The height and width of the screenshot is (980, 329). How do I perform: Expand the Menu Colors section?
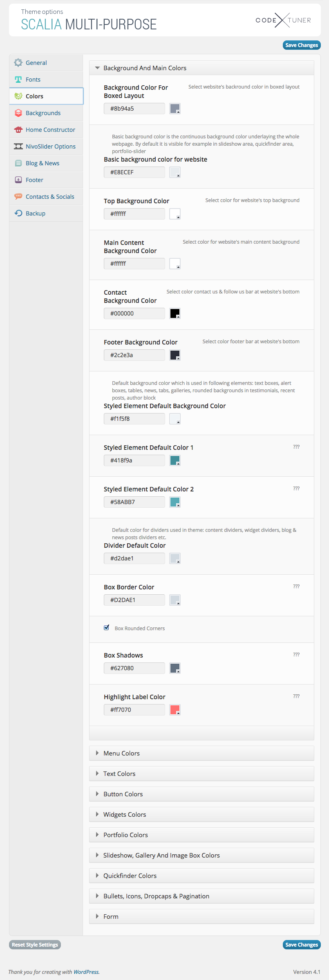click(121, 753)
